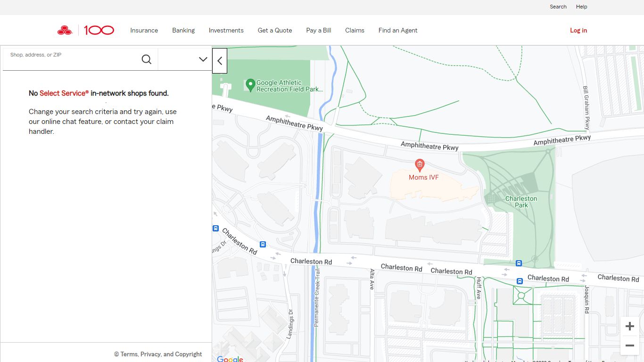Viewport: 644px width, 362px height.
Task: Open the filter dropdown chevron beside search
Action: (203, 59)
